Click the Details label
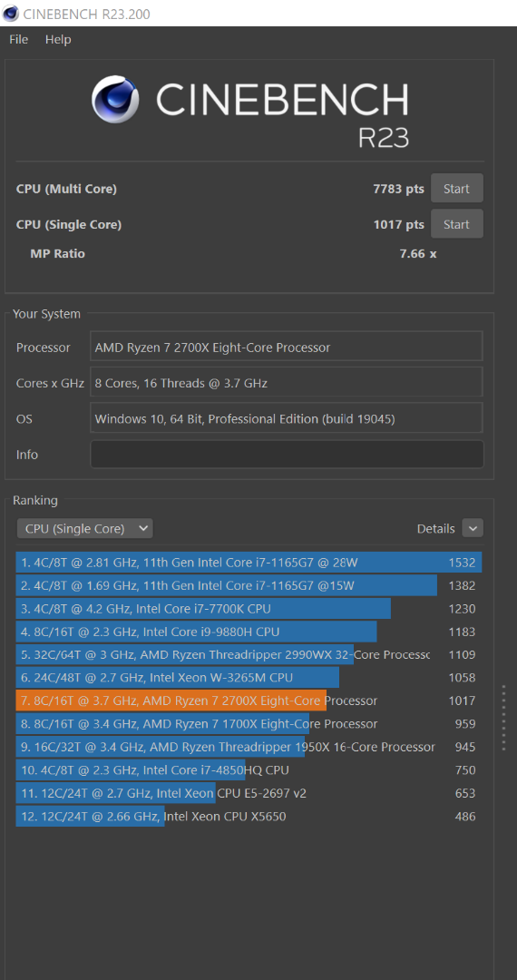Screen dimensions: 517x980 pos(436,529)
